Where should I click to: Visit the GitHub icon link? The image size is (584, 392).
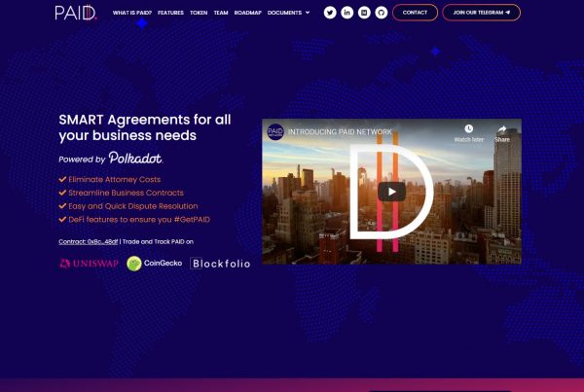coord(381,13)
